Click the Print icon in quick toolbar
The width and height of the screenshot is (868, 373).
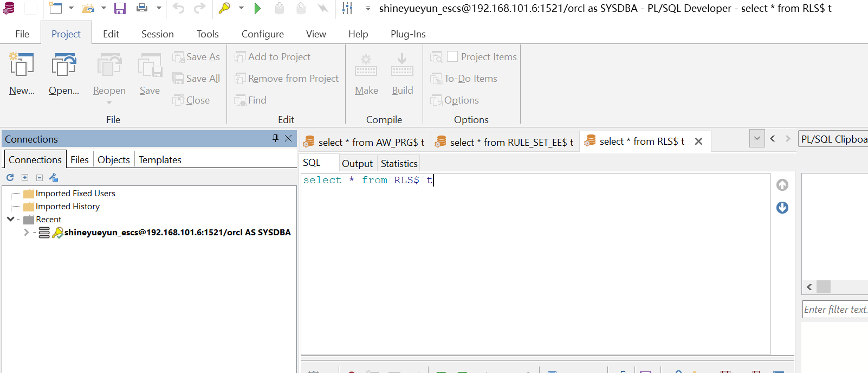[x=142, y=8]
